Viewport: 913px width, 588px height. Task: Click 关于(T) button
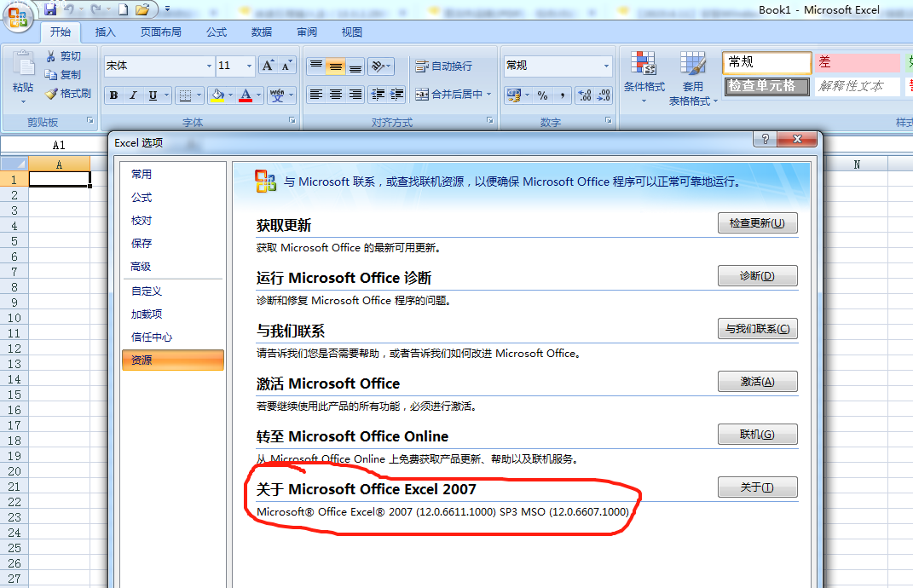(x=758, y=487)
